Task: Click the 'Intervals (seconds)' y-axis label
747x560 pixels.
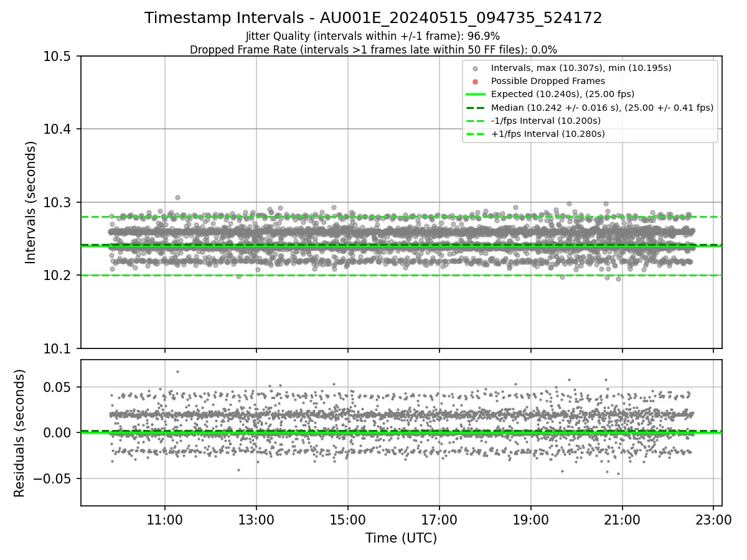Action: click(32, 202)
